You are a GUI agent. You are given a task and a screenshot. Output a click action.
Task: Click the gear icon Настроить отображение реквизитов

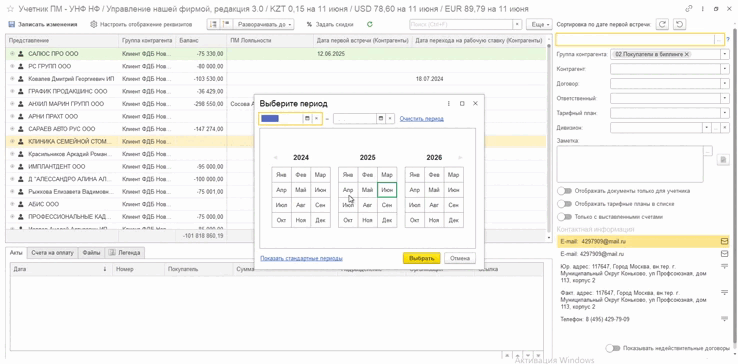[x=93, y=24]
